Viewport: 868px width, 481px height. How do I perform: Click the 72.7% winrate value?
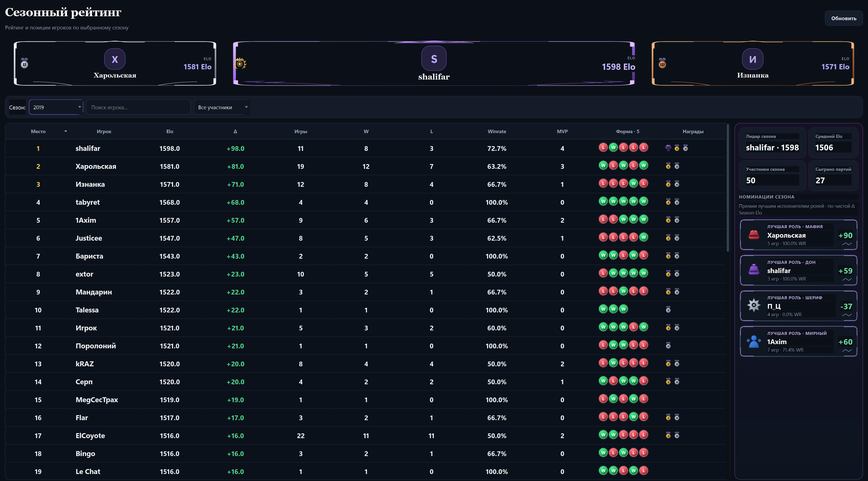click(497, 148)
